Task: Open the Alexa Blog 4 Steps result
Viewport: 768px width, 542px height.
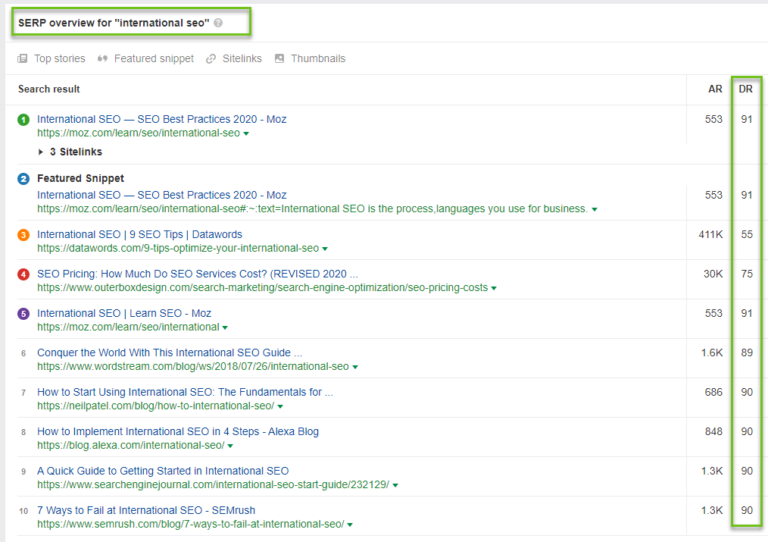Action: (x=177, y=432)
